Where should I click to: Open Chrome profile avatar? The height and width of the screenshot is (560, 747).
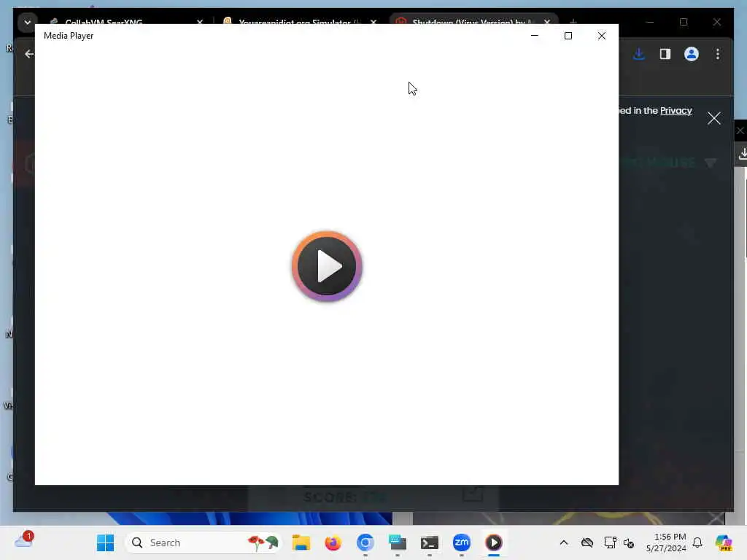pyautogui.click(x=692, y=54)
